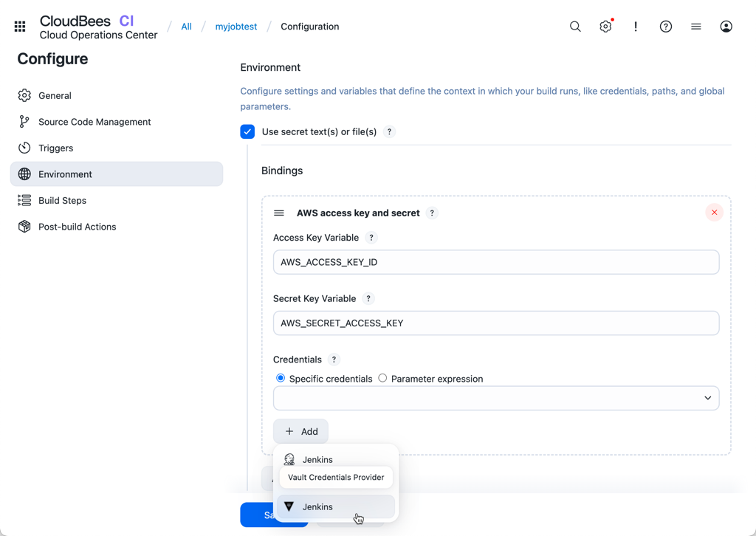Open the myjobtest breadcrumb link
Viewport: 756px width, 536px height.
click(x=236, y=27)
